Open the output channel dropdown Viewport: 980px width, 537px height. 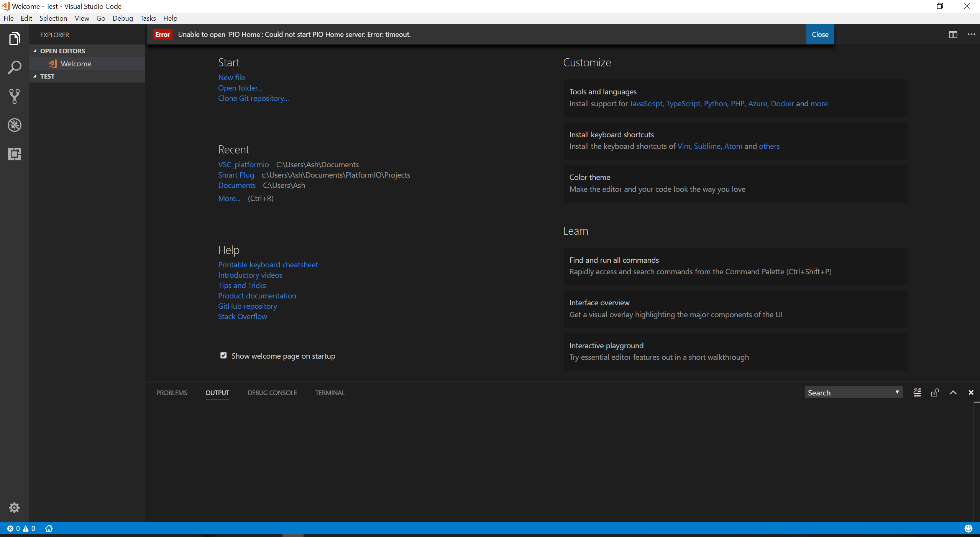tap(854, 392)
